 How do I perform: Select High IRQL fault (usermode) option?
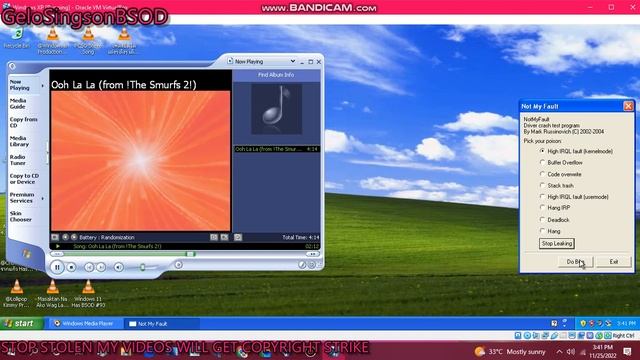click(x=542, y=197)
